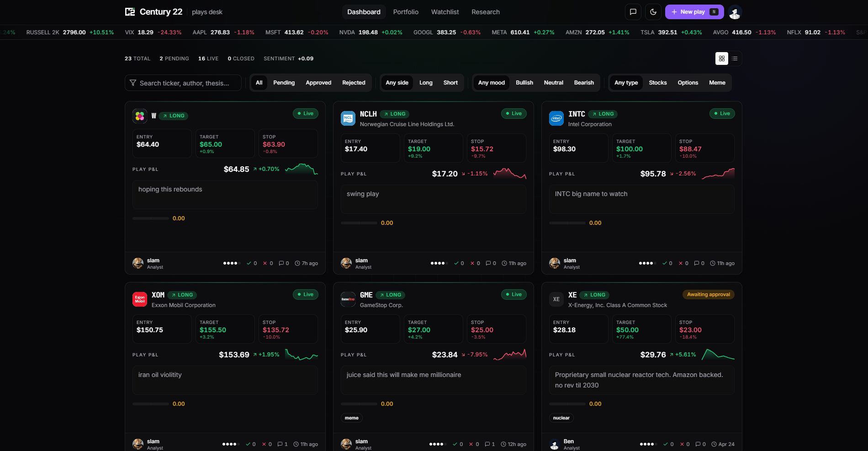
Task: Filter by Meme type
Action: click(717, 83)
